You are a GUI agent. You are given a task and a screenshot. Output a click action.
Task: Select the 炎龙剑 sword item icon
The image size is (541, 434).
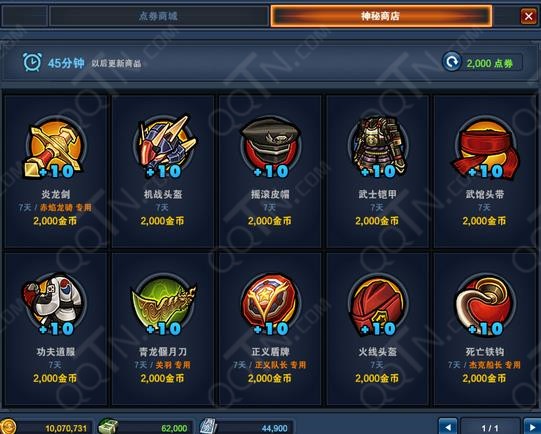(x=55, y=148)
